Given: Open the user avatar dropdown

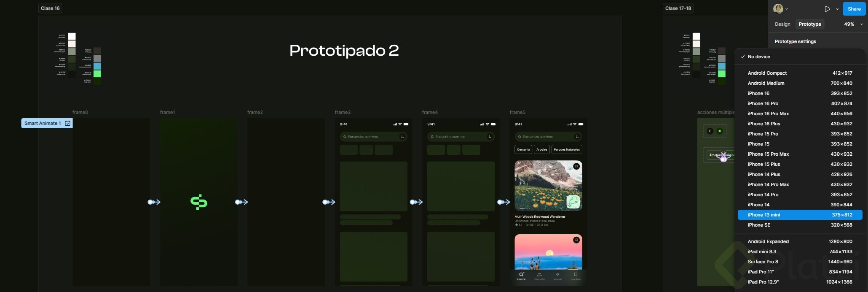Looking at the screenshot, I should point(781,8).
